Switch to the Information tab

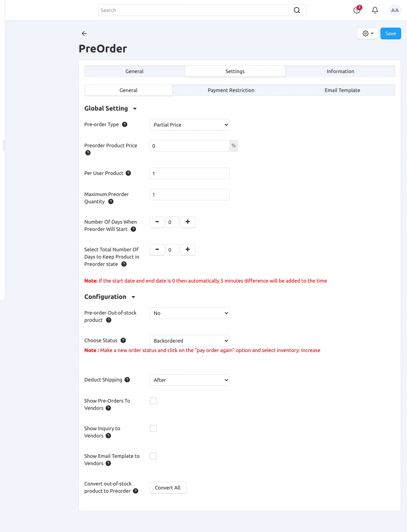340,71
